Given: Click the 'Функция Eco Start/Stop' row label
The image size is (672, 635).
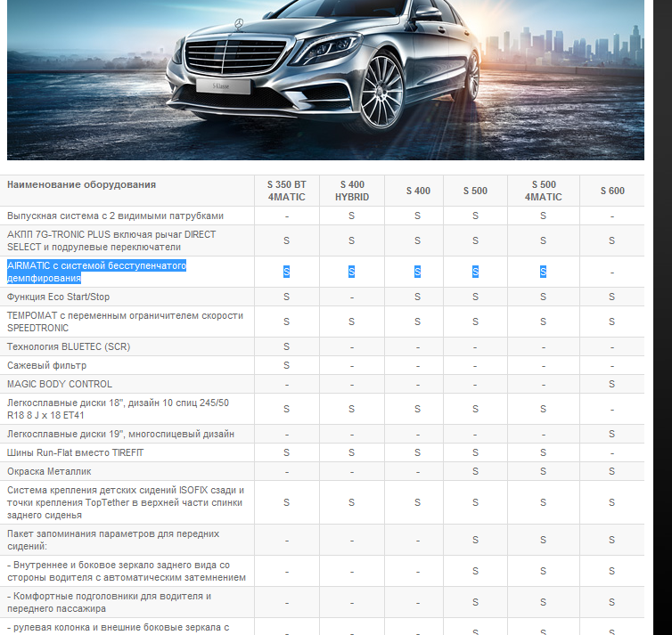Looking at the screenshot, I should 58,297.
